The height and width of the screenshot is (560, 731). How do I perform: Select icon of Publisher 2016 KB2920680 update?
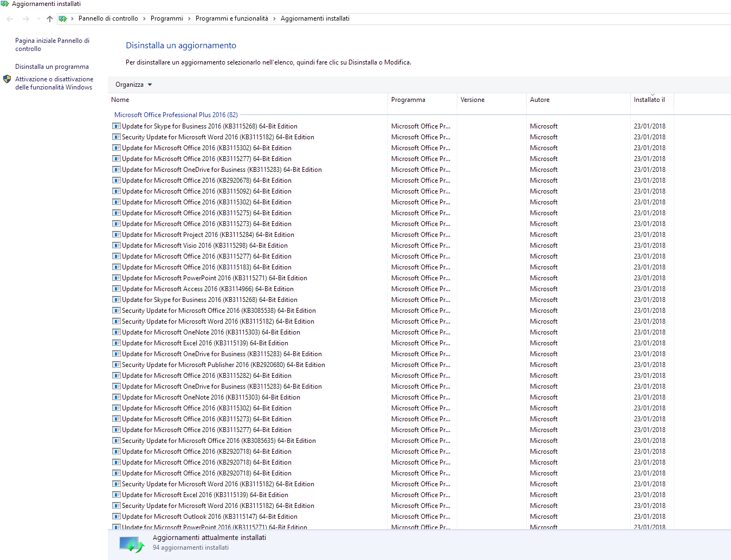point(117,365)
